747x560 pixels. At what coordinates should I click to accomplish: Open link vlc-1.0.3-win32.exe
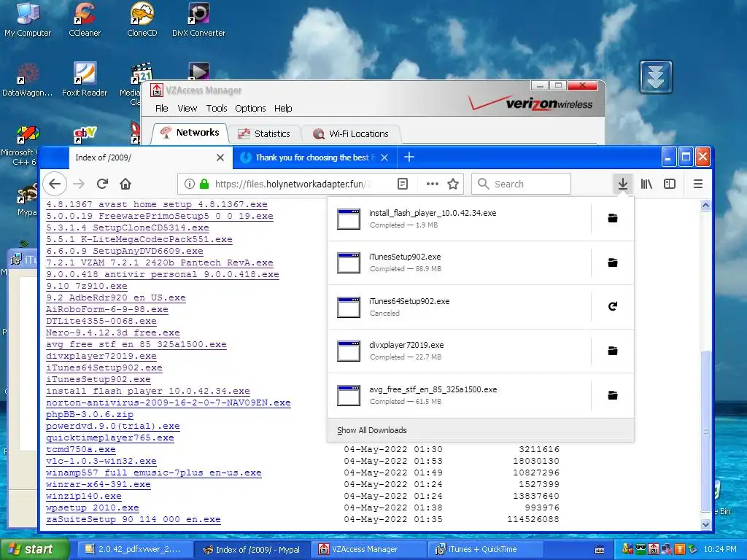(x=101, y=461)
